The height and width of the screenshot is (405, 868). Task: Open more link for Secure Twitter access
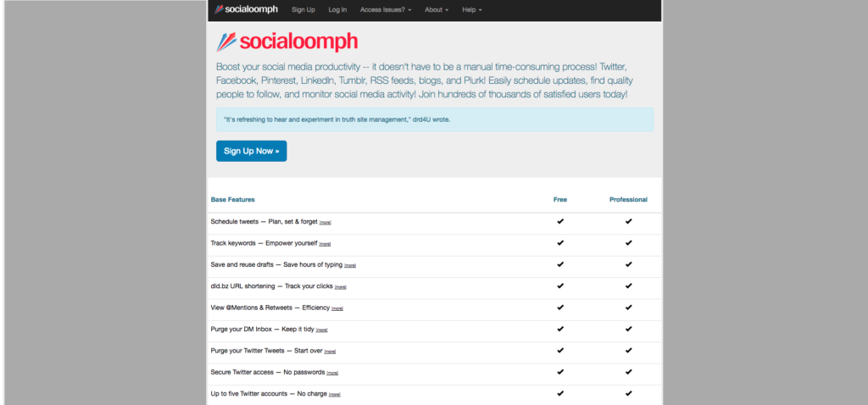click(x=332, y=374)
